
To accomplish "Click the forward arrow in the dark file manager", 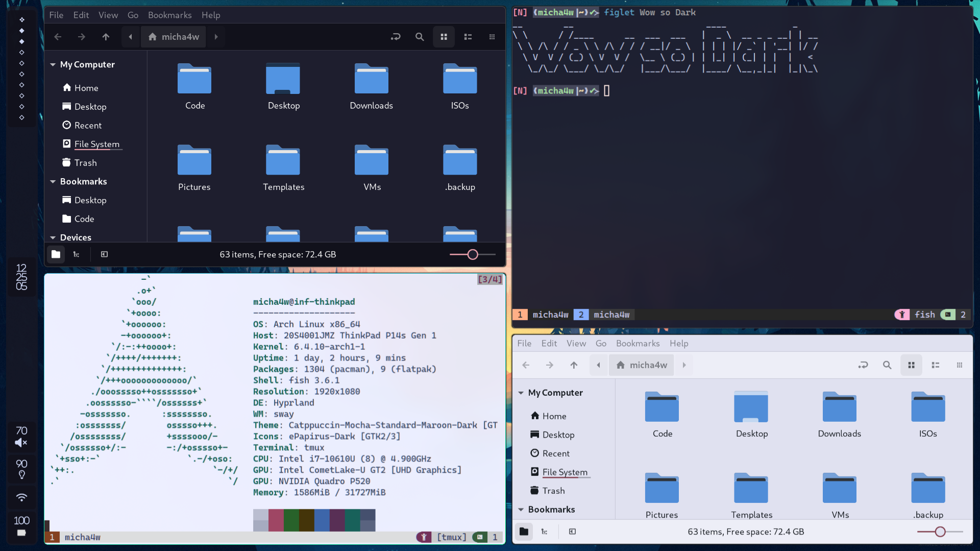I will click(82, 37).
